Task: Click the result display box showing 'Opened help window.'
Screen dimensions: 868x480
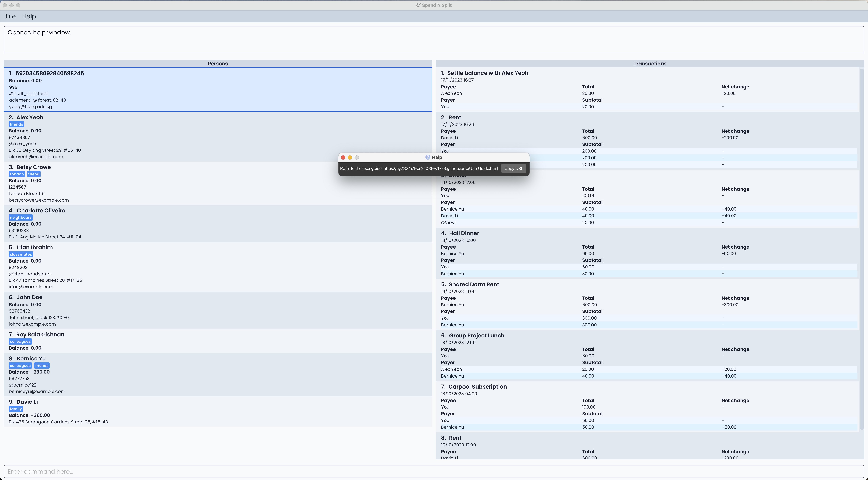Action: tap(434, 40)
